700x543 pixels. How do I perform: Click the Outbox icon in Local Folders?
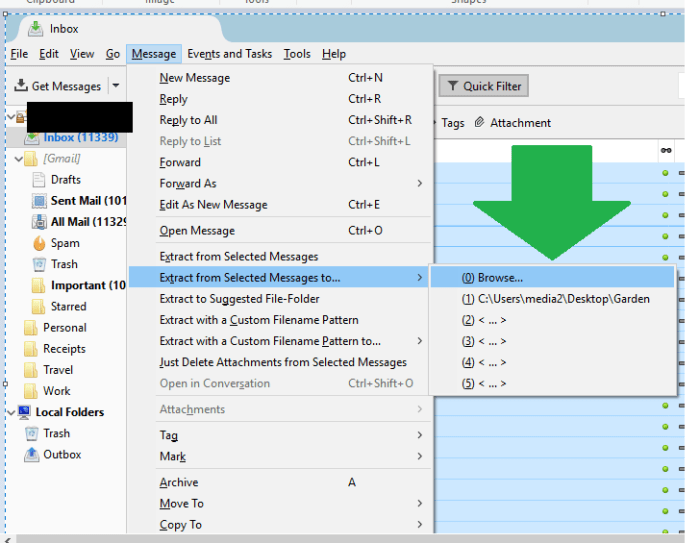[x=31, y=455]
